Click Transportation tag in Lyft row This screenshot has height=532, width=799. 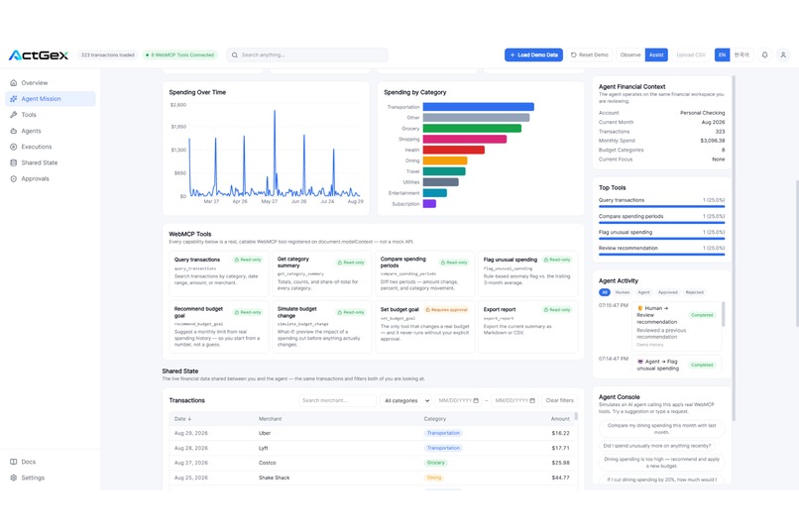click(443, 448)
